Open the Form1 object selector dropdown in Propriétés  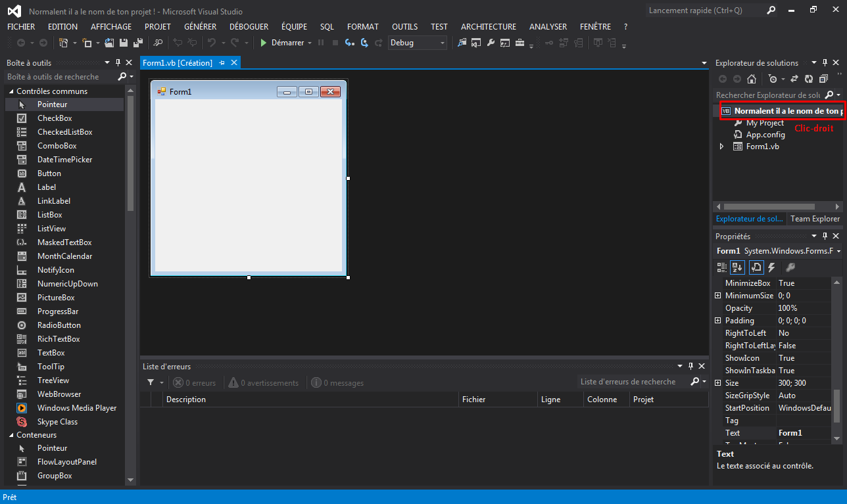[x=839, y=251]
